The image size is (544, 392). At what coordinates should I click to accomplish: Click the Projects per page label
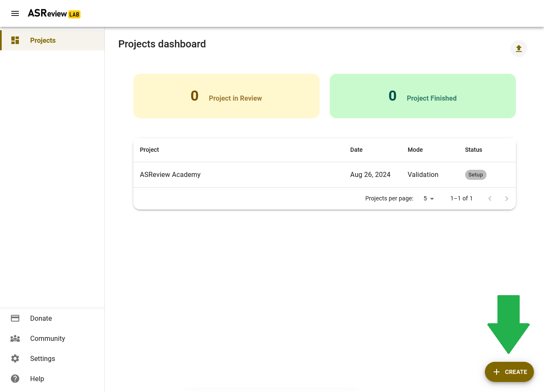[389, 198]
